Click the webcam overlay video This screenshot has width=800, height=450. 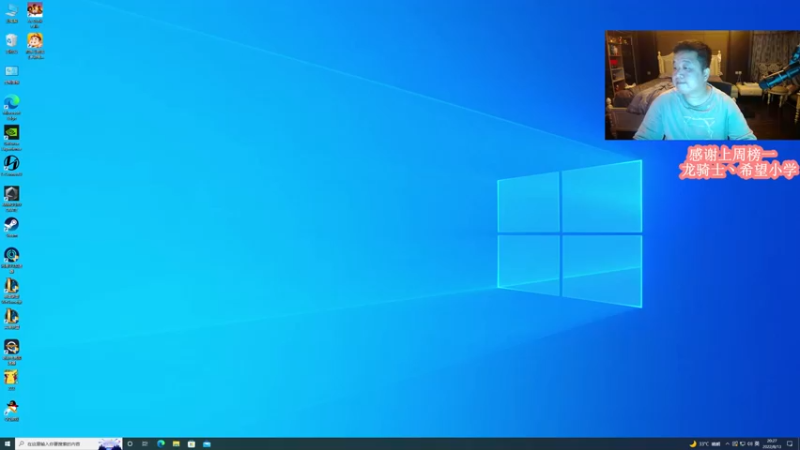pyautogui.click(x=702, y=85)
